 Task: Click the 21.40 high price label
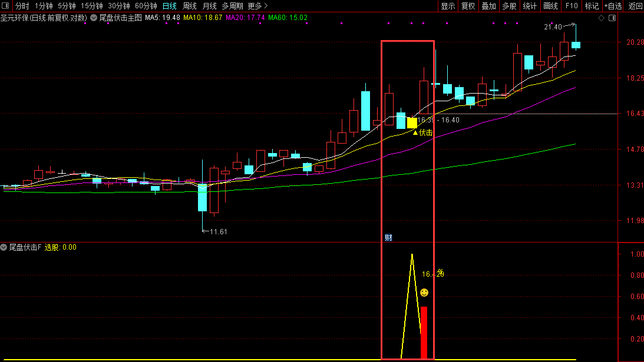point(553,27)
